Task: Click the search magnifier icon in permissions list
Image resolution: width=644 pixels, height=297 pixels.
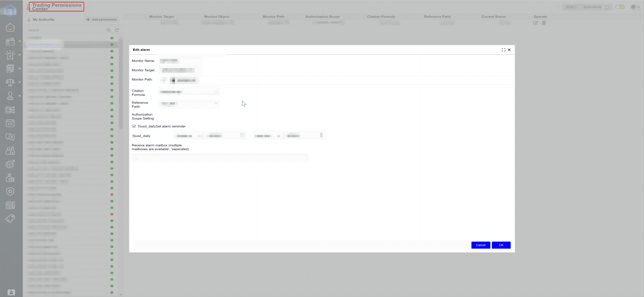Action: pos(109,30)
